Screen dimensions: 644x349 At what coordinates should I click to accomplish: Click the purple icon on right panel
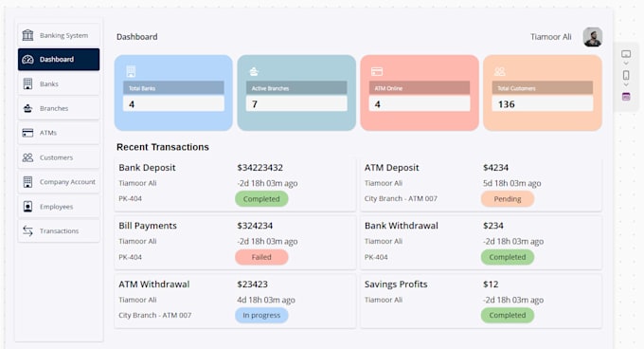[626, 97]
